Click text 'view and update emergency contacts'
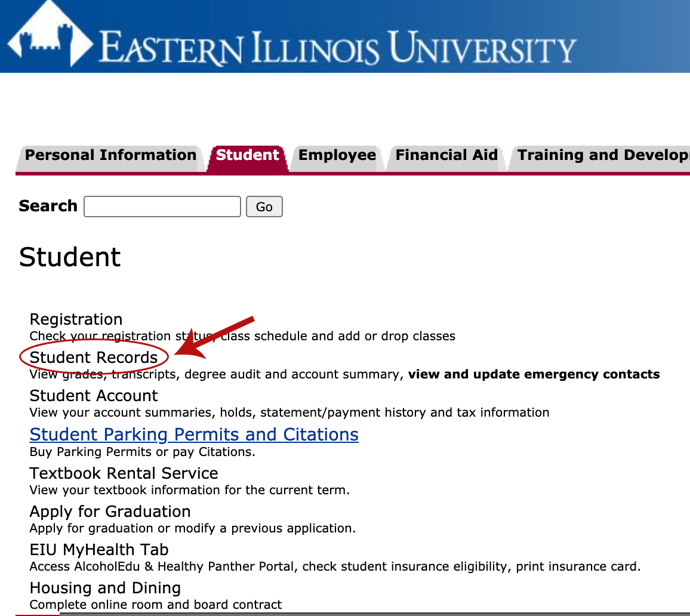The image size is (690, 616). tap(534, 374)
